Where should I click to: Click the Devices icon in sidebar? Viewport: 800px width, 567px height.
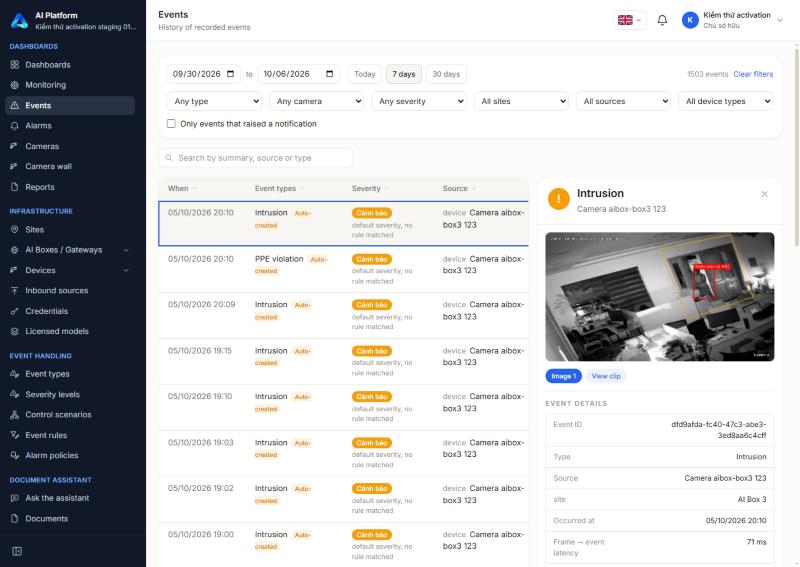pyautogui.click(x=15, y=270)
